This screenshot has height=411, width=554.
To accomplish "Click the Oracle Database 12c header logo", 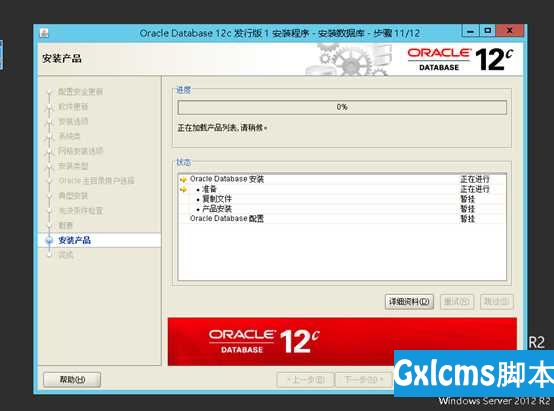I will click(460, 59).
